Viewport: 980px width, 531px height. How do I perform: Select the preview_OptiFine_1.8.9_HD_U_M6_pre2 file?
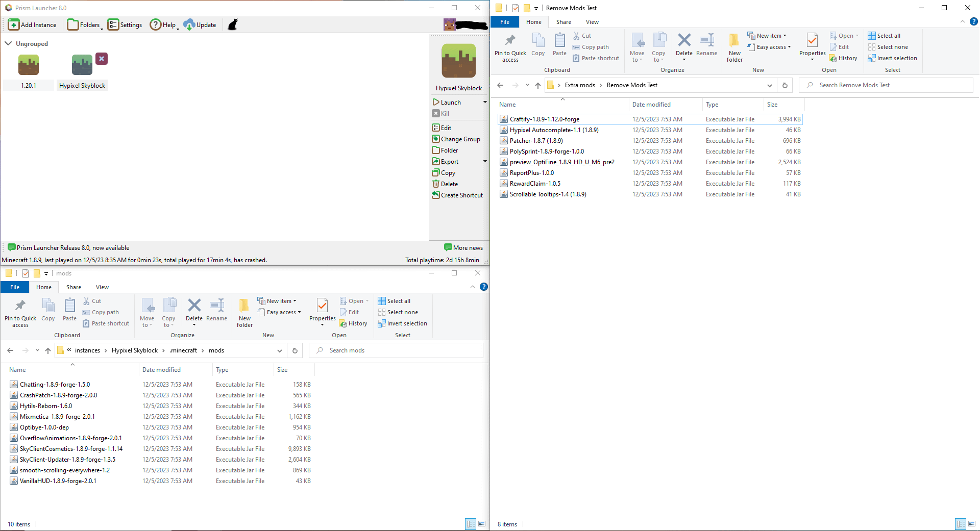(x=650, y=162)
